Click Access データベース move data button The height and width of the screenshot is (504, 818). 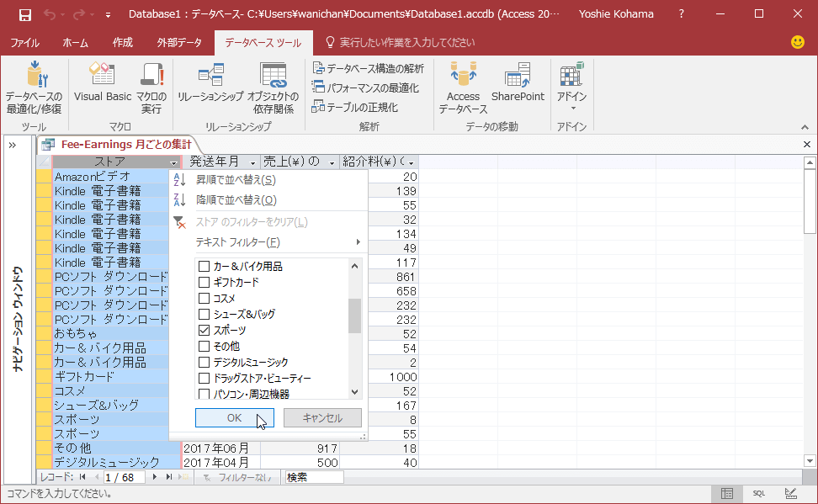tap(463, 88)
